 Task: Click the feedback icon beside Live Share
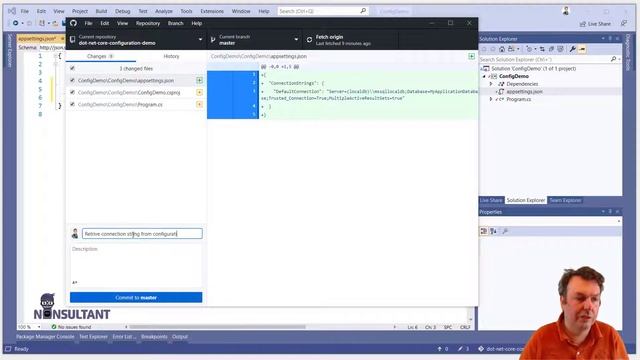click(x=624, y=24)
